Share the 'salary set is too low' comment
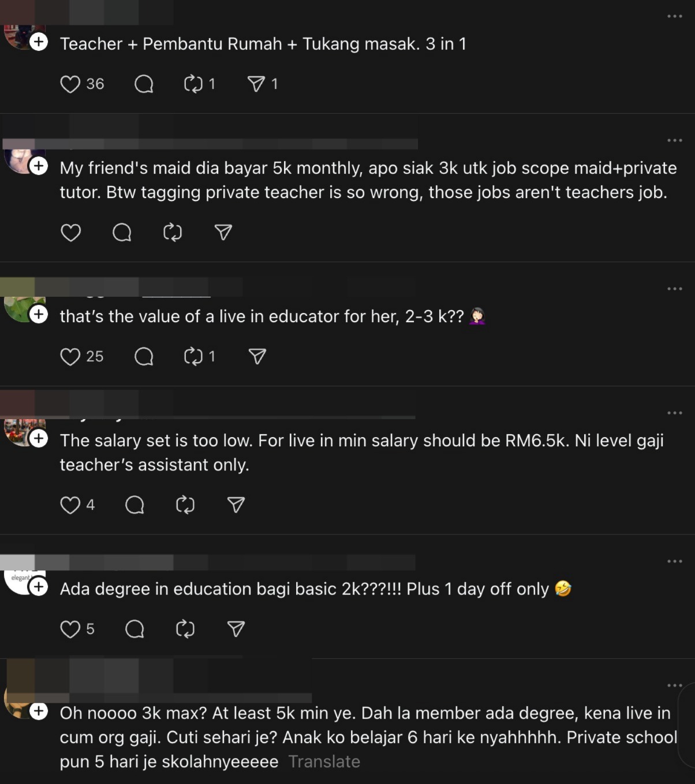This screenshot has width=695, height=784. 236,505
